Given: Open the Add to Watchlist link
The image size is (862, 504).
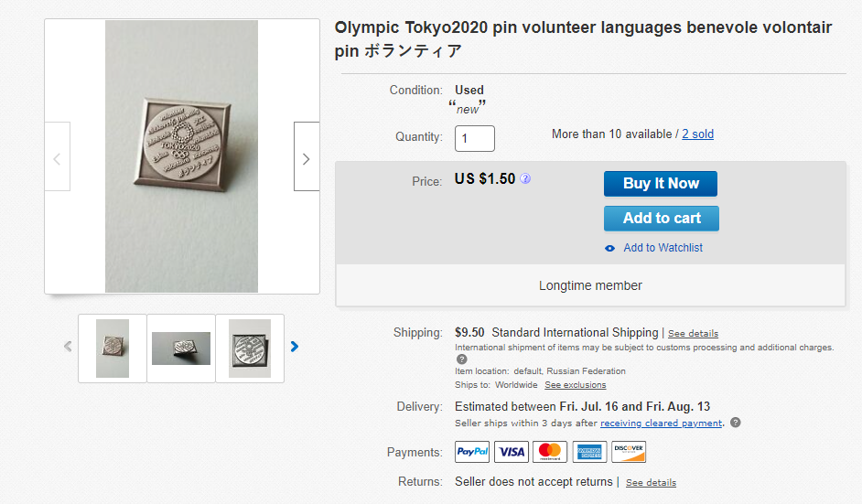Looking at the screenshot, I should pyautogui.click(x=663, y=248).
